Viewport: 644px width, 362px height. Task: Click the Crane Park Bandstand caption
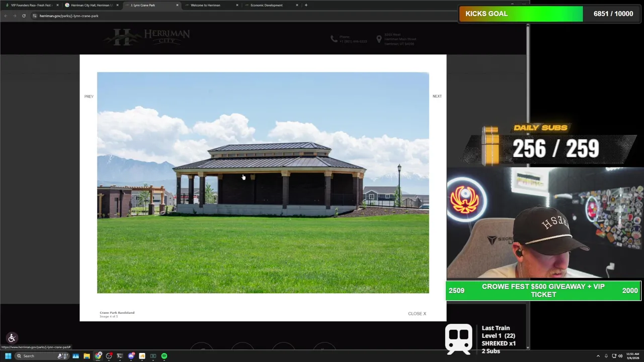click(x=117, y=313)
